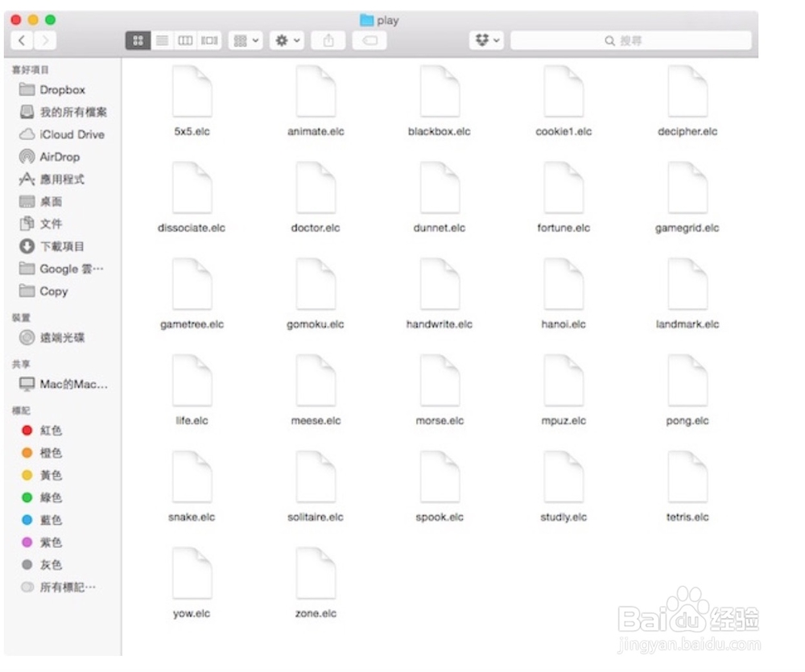Screen dimensions: 805x672
Task: Select the yow.elc file icon
Action: 192,574
